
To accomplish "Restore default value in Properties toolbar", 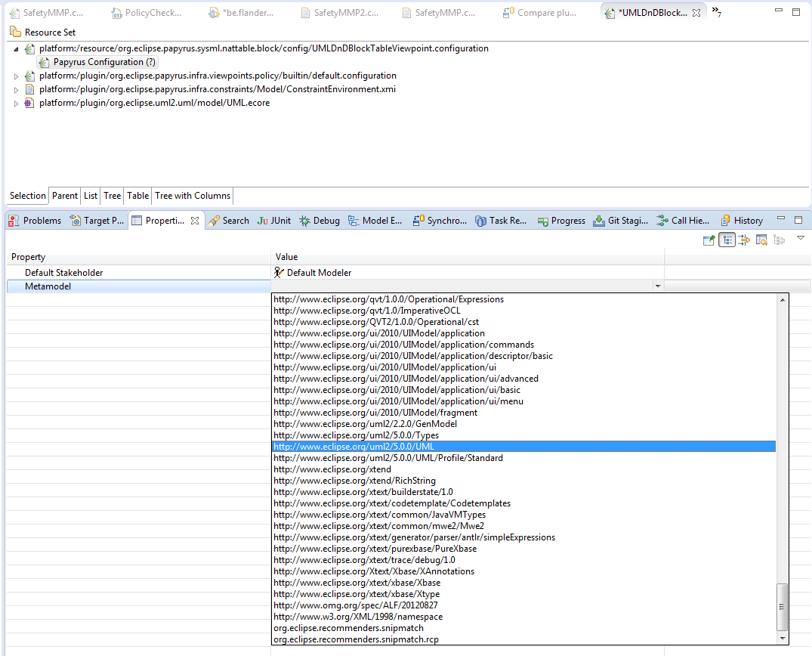I will pyautogui.click(x=761, y=240).
